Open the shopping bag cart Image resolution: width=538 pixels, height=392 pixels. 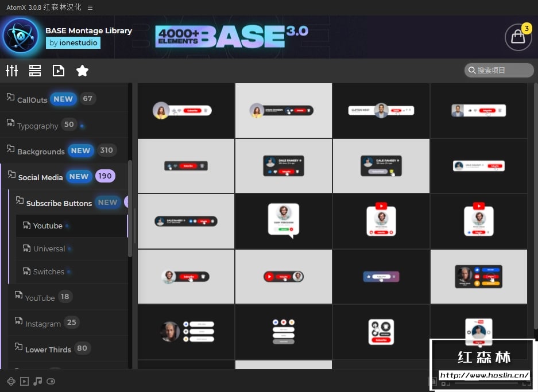tap(518, 37)
